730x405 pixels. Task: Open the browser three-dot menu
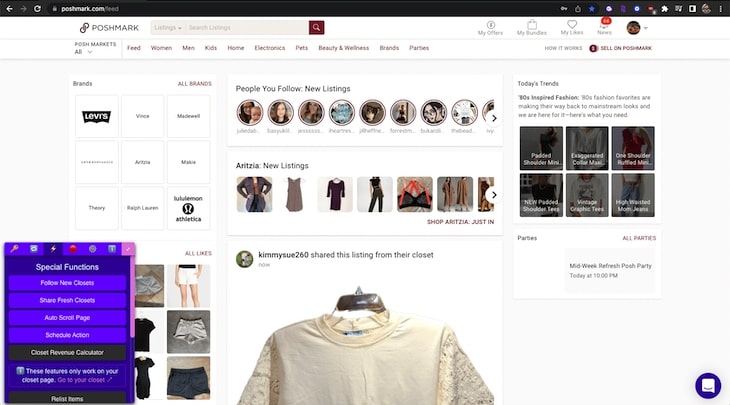tap(721, 9)
